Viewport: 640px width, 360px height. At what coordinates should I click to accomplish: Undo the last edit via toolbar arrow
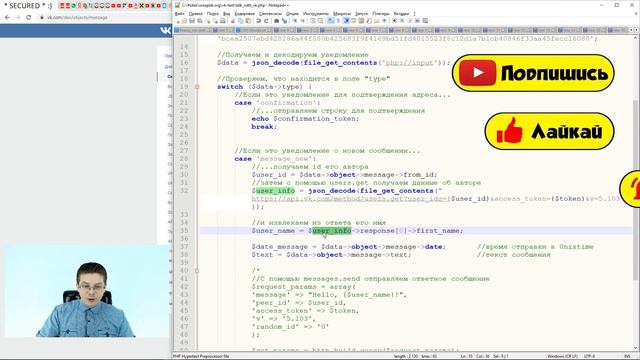tap(258, 21)
